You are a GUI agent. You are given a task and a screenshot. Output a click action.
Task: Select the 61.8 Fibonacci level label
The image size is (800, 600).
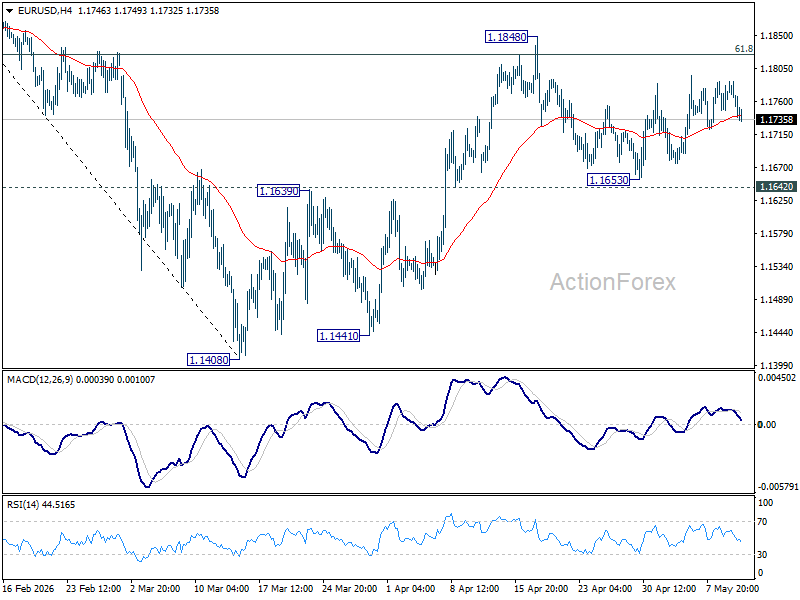click(x=743, y=49)
